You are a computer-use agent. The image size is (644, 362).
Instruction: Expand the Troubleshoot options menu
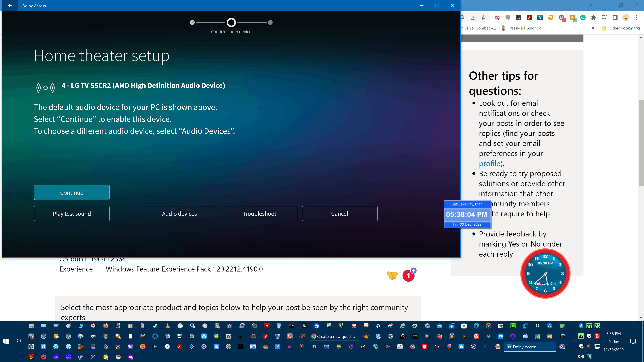[259, 214]
